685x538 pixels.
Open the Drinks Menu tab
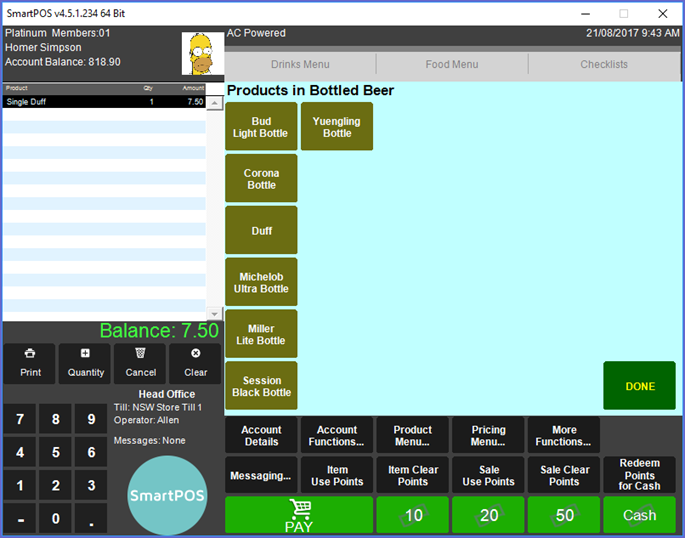tap(300, 65)
